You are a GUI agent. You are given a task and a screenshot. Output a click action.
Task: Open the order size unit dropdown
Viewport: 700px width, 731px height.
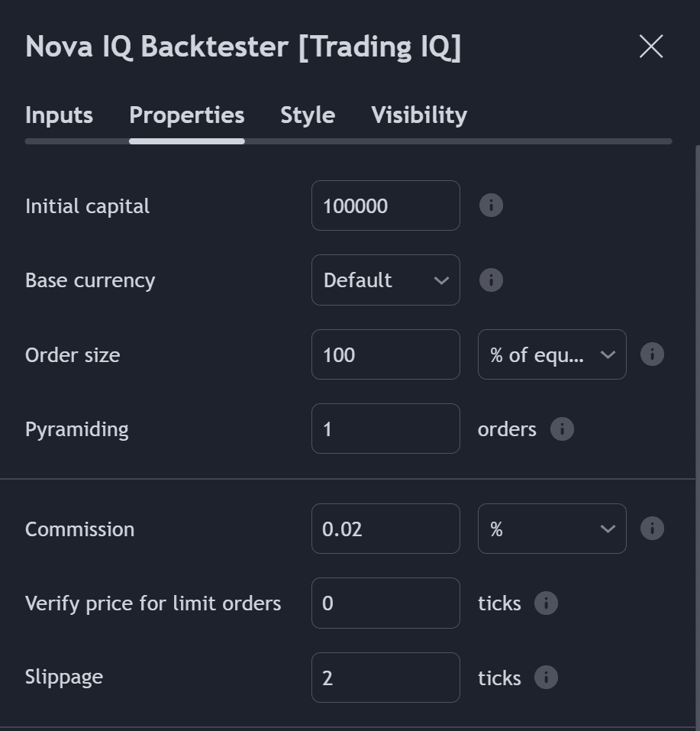551,354
